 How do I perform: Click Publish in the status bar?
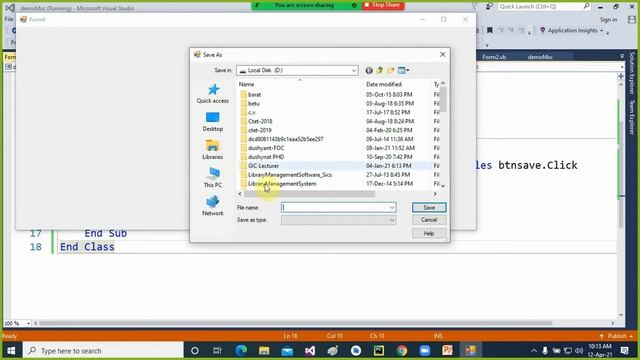616,336
